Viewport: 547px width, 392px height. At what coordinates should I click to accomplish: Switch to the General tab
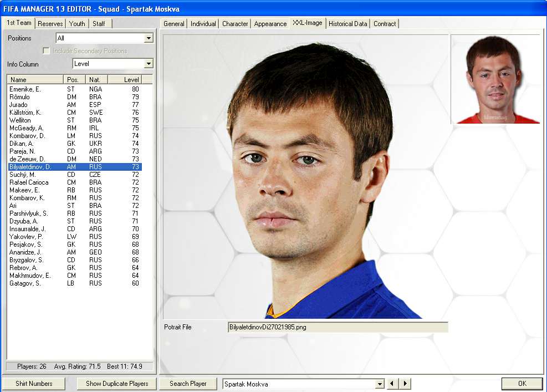pyautogui.click(x=173, y=24)
